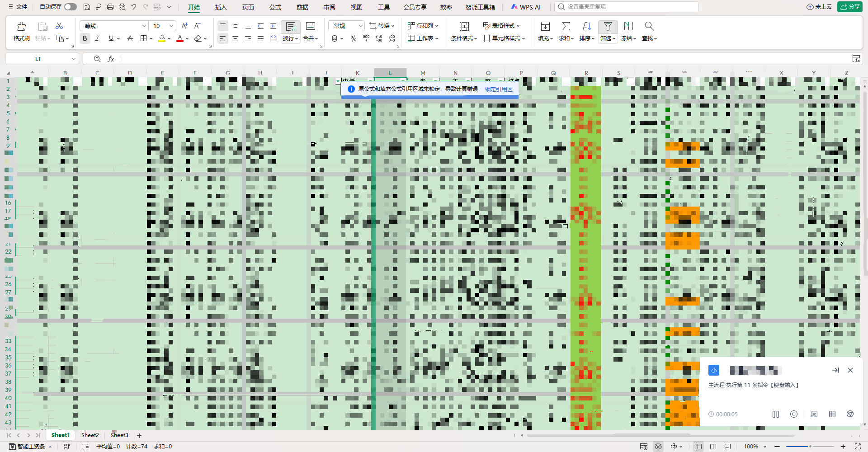Click the Zoom In plus icon
This screenshot has height=452, width=868.
coord(843,447)
